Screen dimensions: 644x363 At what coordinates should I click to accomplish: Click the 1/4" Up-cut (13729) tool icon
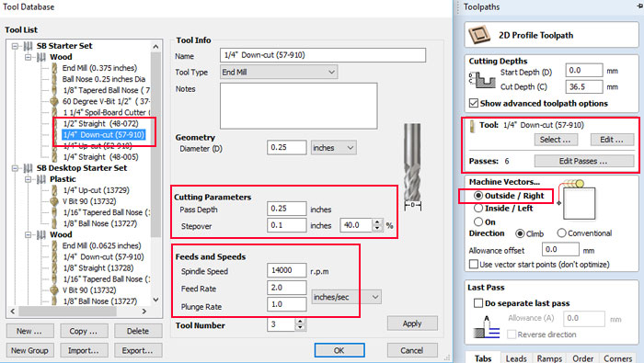click(x=54, y=190)
